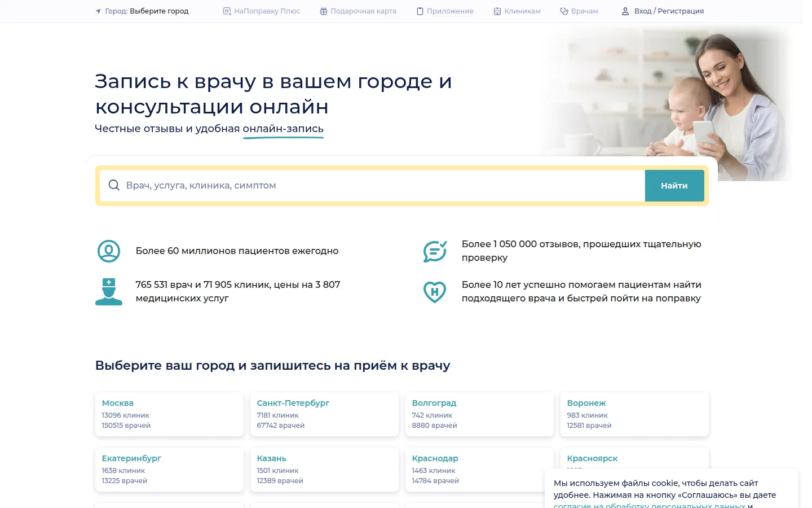Click 14784 врачей under Краснодар
The width and height of the screenshot is (812, 508).
[435, 481]
